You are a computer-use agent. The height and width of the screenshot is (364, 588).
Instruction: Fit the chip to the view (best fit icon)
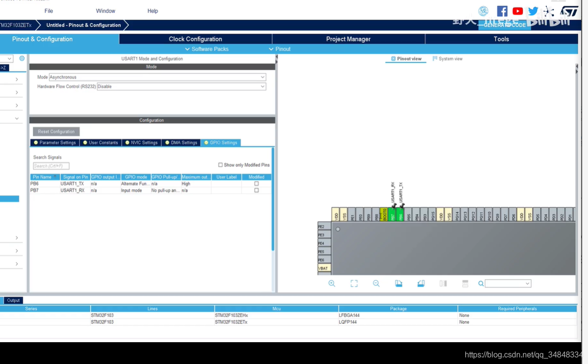(354, 284)
